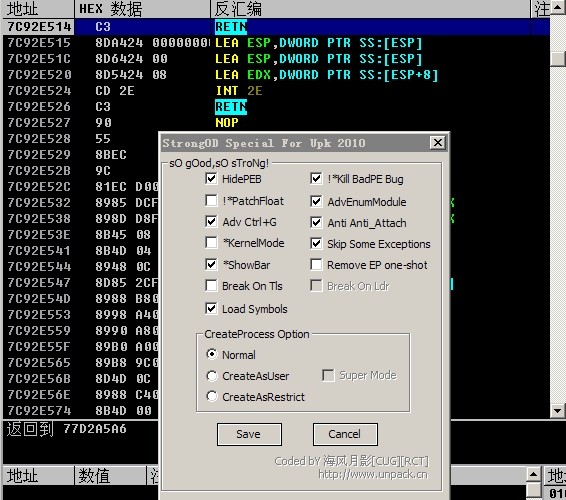Click the Save button

[x=249, y=434]
